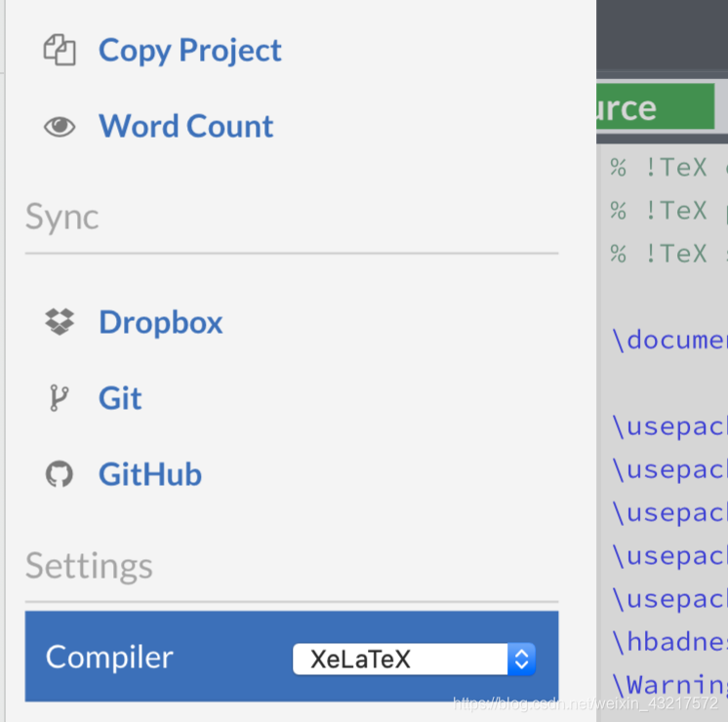Click the Settings section heading
728x722 pixels.
click(x=89, y=566)
